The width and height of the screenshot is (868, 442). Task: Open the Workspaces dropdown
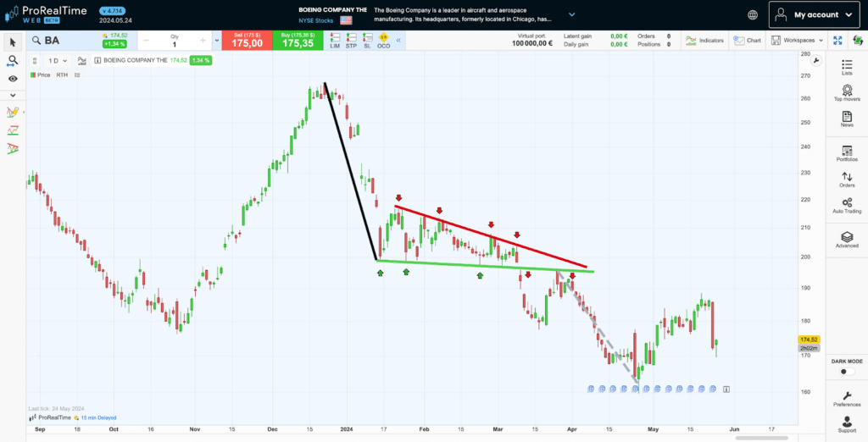[x=797, y=41]
